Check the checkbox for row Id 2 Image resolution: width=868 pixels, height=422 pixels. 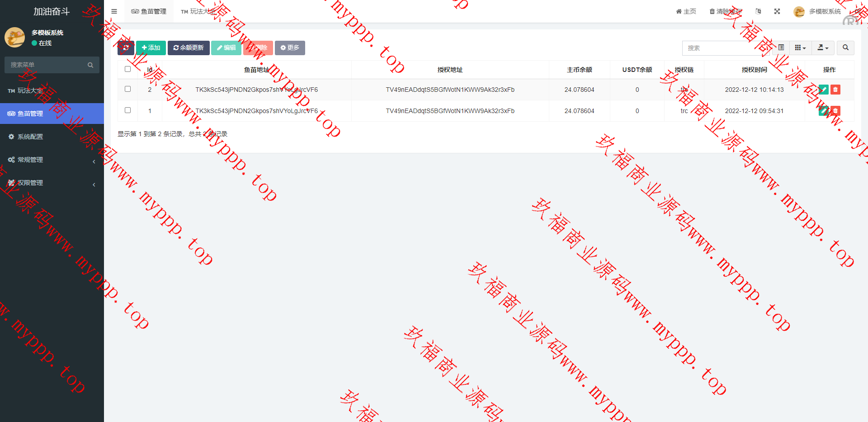pyautogui.click(x=127, y=89)
